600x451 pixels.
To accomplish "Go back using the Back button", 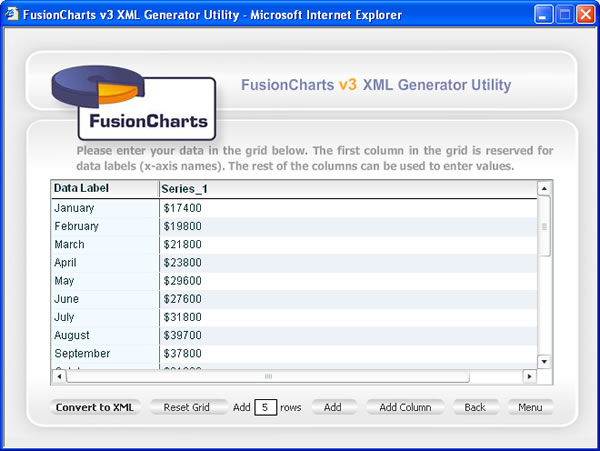I will (475, 408).
